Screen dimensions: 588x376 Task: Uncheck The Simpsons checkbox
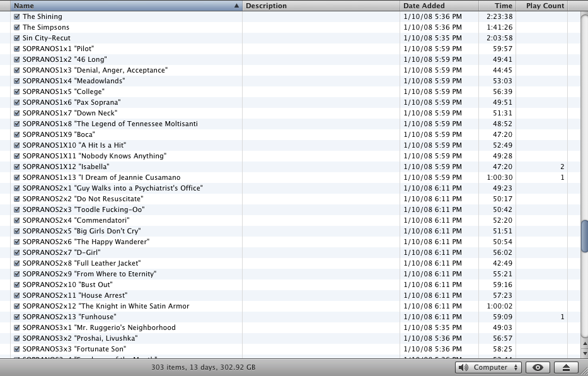(x=17, y=27)
